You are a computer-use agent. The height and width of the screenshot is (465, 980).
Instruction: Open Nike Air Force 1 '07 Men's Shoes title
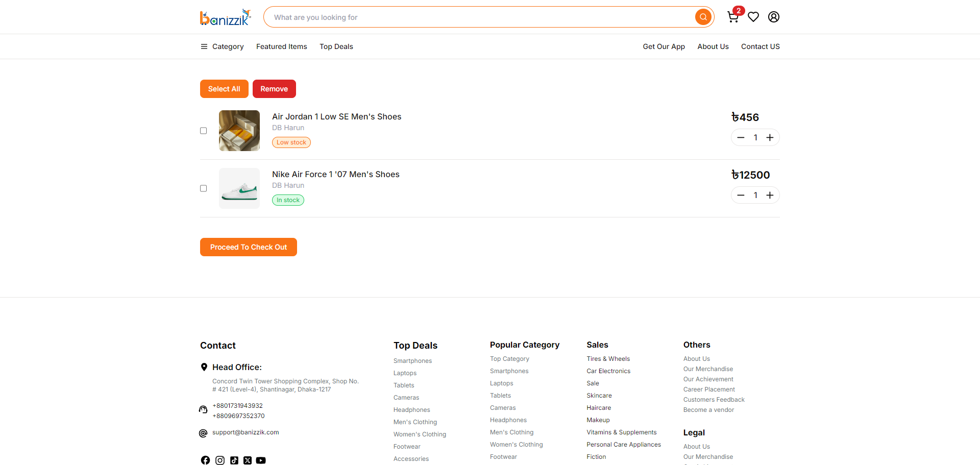point(336,174)
